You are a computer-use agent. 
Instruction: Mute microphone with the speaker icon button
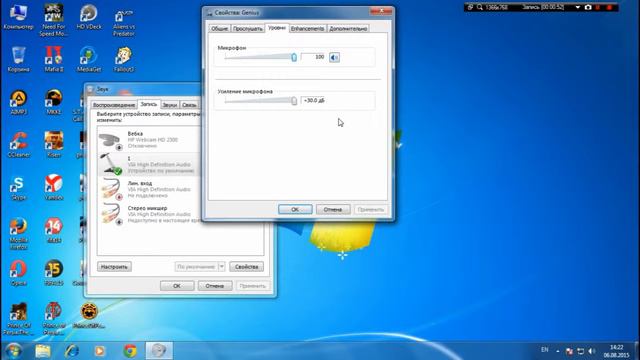tap(334, 58)
